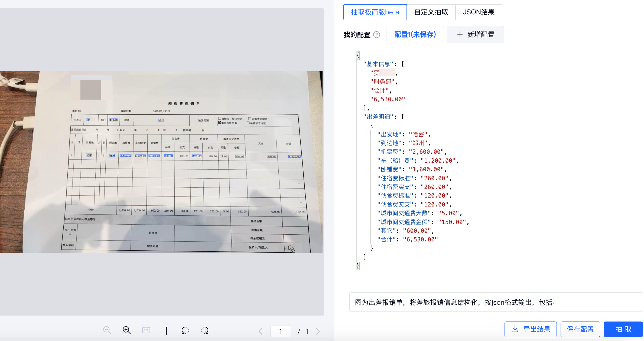Screen dimensions: 644x341
Task: Add a new config with 新增配置
Action: [476, 35]
